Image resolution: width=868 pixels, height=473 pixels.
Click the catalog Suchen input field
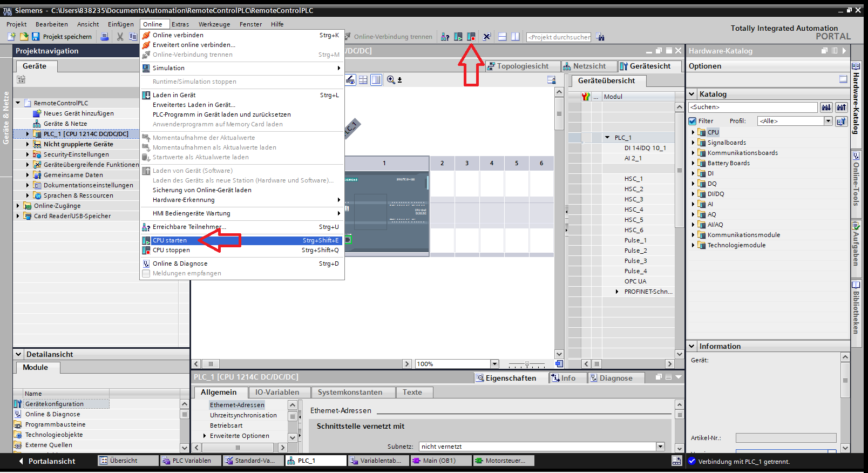pyautogui.click(x=753, y=107)
